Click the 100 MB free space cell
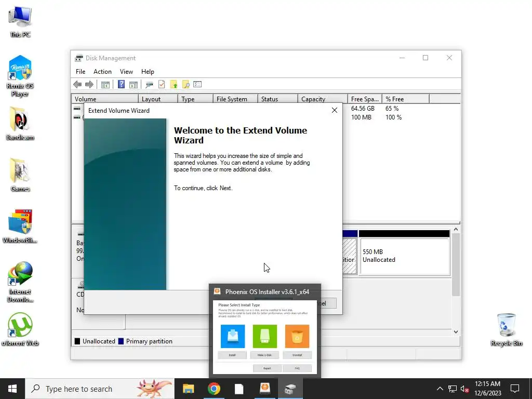The width and height of the screenshot is (532, 399). point(361,117)
